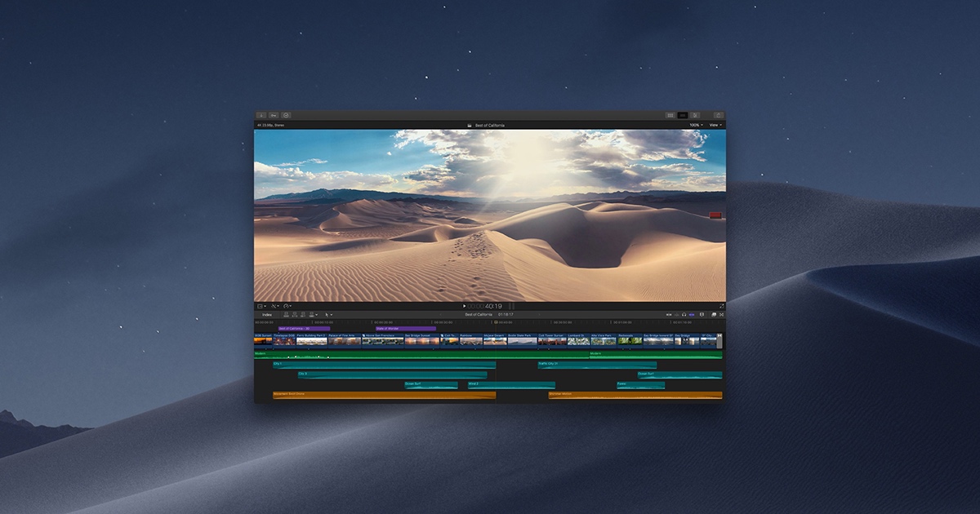Click the 4K 23.98p Stereo format text
The image size is (980, 514).
click(270, 125)
